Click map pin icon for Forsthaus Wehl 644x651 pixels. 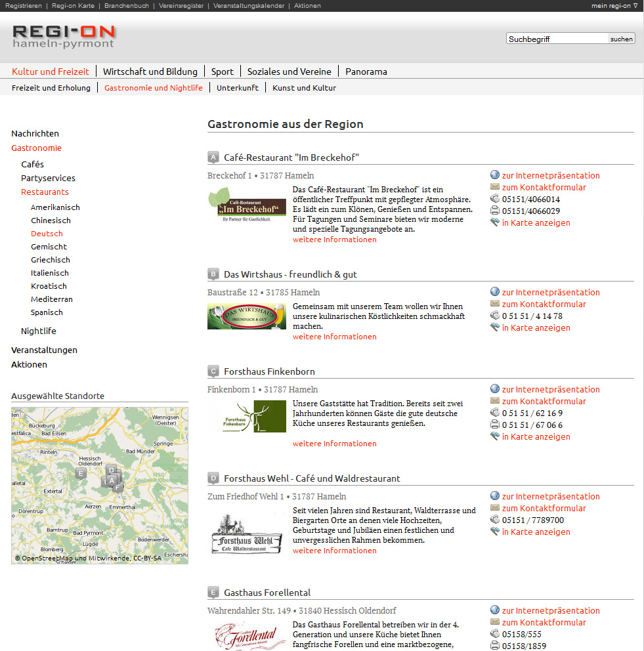495,532
